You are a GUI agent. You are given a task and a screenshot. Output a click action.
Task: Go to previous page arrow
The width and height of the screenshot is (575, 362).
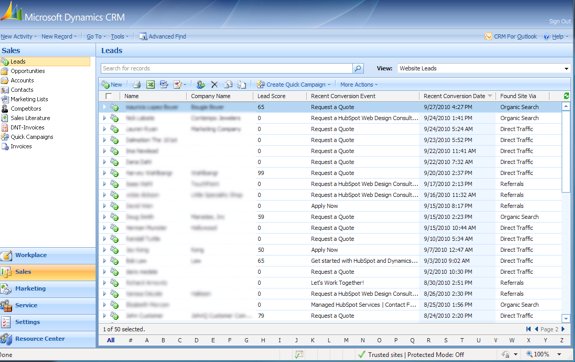pos(536,329)
